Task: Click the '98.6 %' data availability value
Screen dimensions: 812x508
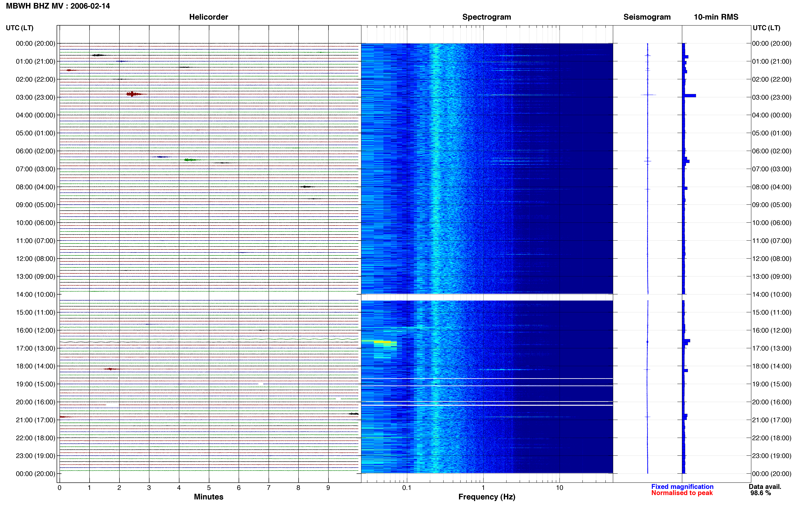Action: pos(761,493)
